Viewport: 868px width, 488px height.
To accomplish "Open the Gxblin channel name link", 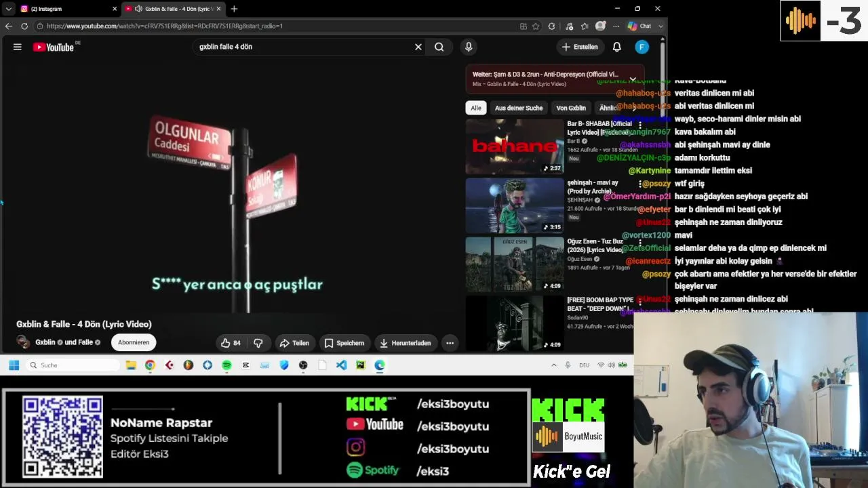I will (x=45, y=342).
